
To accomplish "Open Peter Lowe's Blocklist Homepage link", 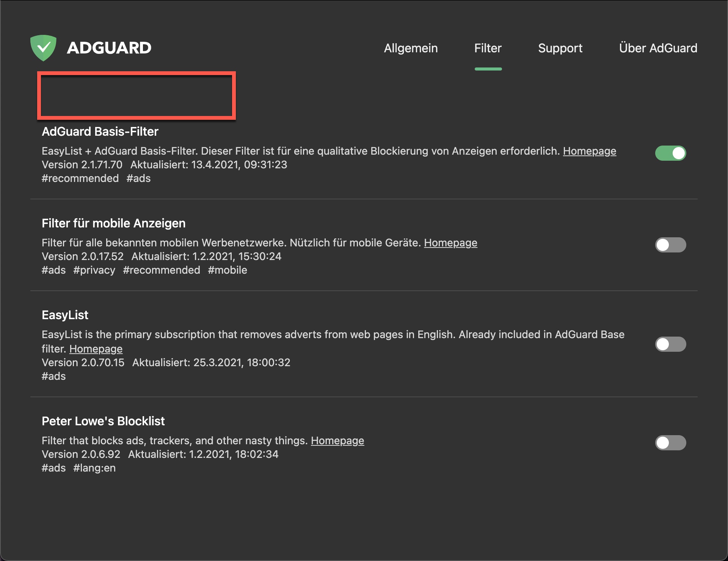I will click(337, 440).
